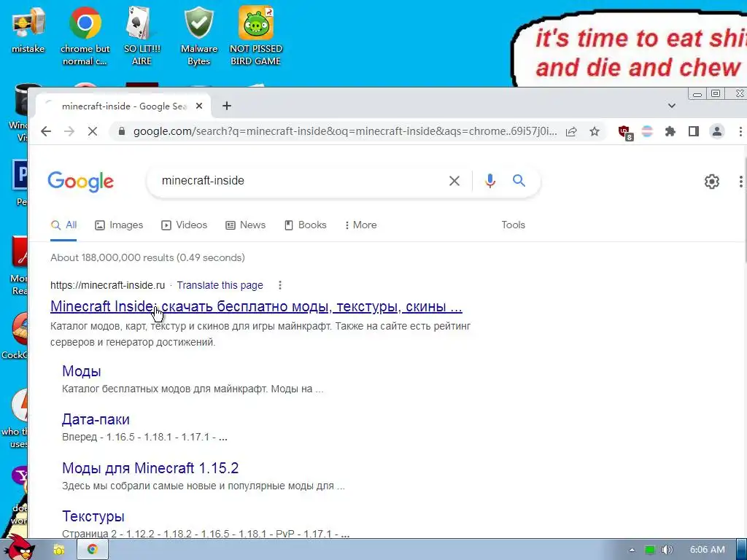Click the Chrome taskbar button
The width and height of the screenshot is (747, 560).
pos(93,550)
